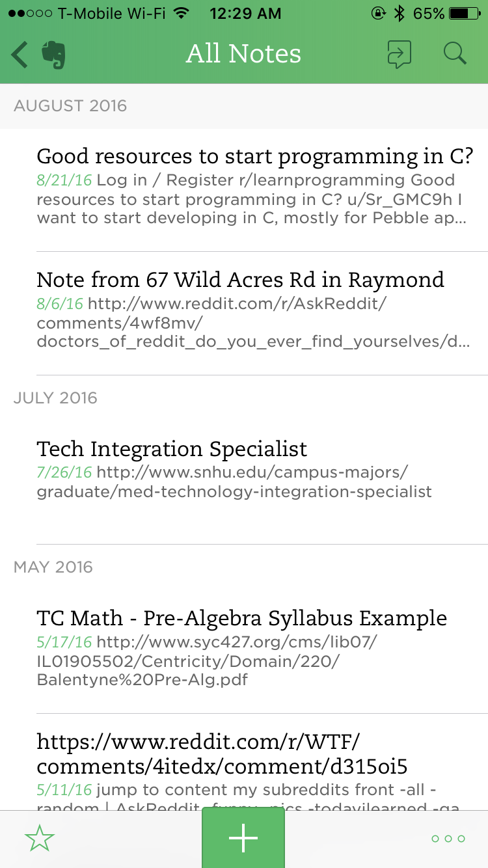
Task: Tap the snhu.edu link preview text
Action: (x=234, y=482)
